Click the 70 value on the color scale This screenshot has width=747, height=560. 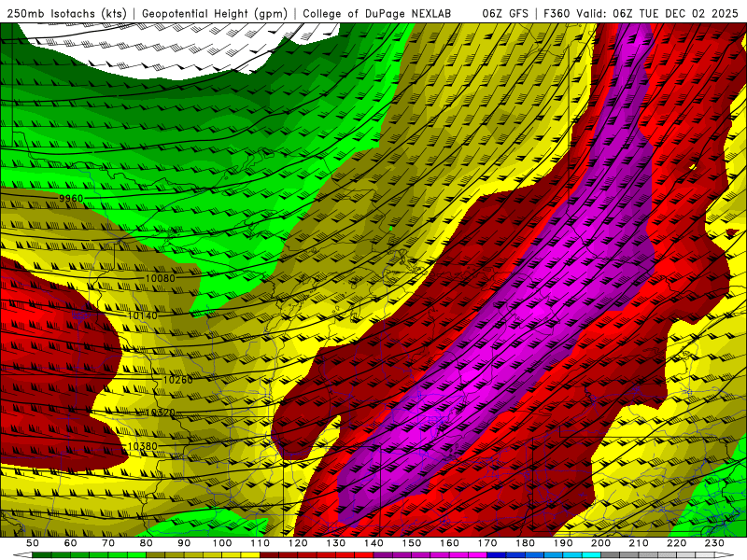(x=108, y=543)
